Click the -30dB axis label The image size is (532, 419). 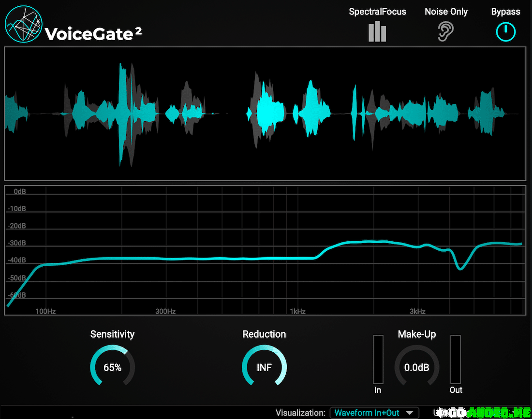tap(16, 243)
